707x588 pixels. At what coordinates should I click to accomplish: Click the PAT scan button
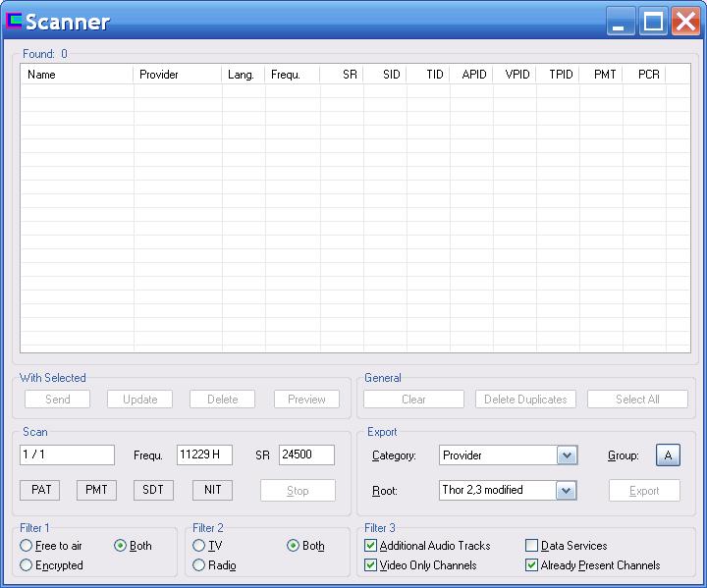(x=39, y=490)
